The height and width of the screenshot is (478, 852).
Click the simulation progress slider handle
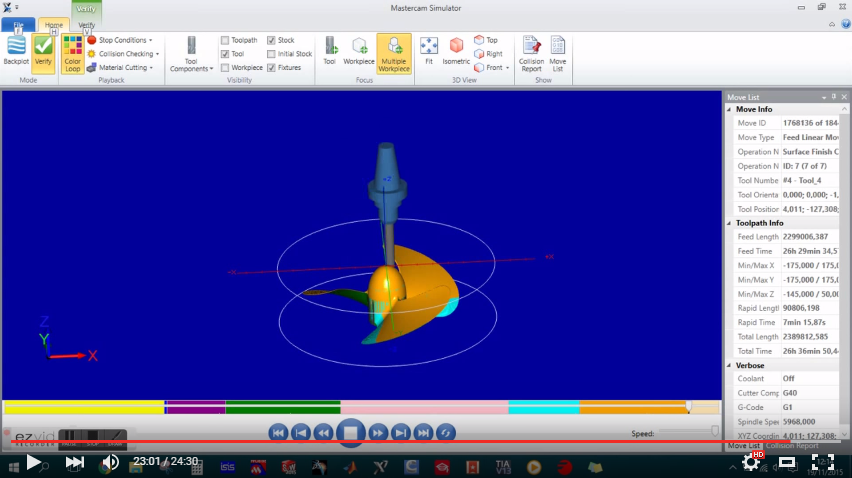coord(689,406)
